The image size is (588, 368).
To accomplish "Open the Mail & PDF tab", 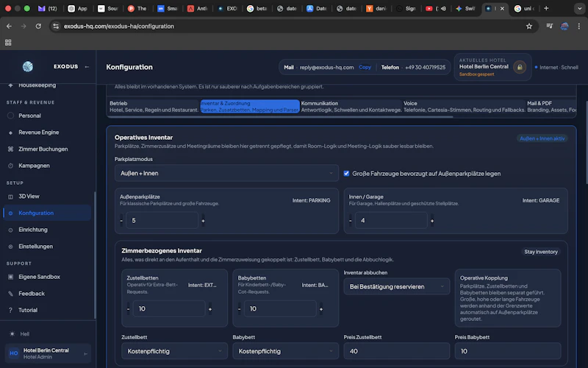I will 551,106.
